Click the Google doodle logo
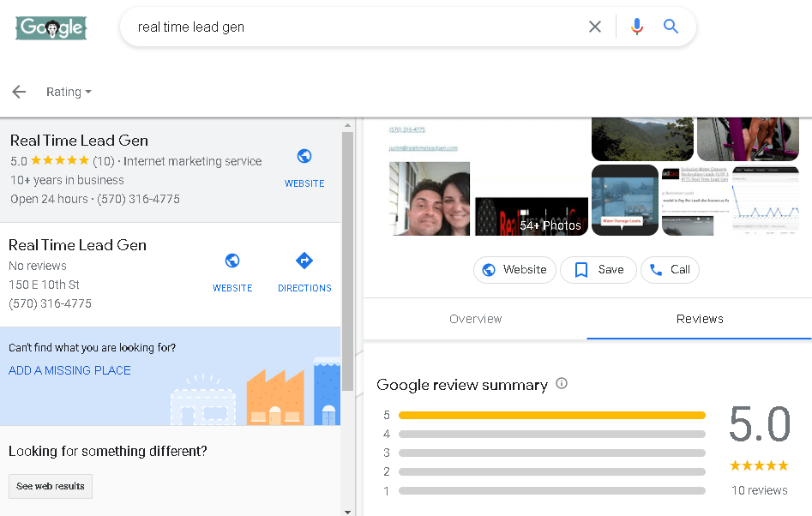The height and width of the screenshot is (516, 812). point(51,27)
